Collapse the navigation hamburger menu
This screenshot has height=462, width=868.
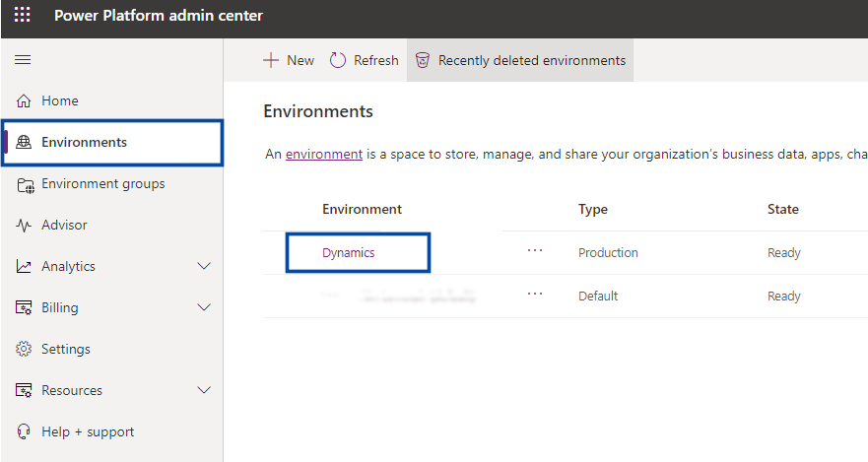pyautogui.click(x=23, y=60)
